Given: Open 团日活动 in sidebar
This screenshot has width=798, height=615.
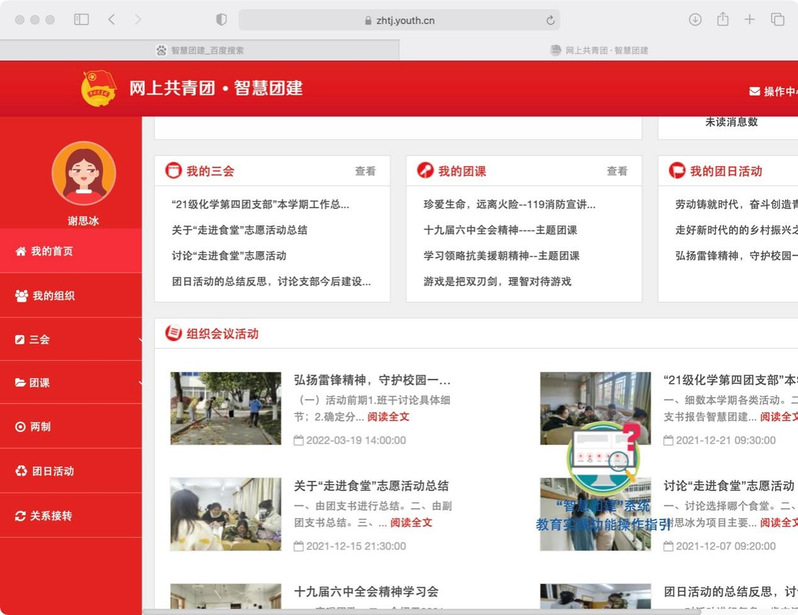Looking at the screenshot, I should click(x=71, y=471).
